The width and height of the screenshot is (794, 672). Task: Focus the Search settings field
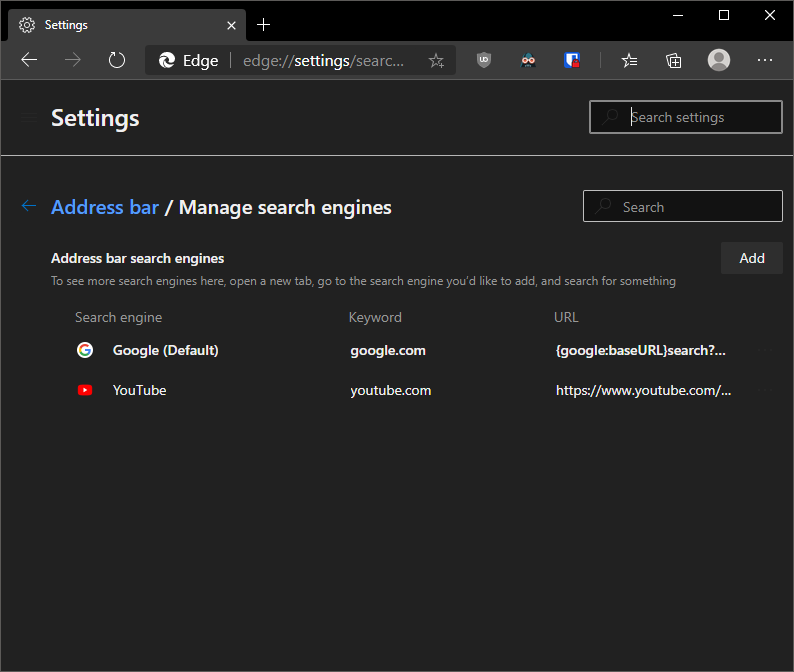point(686,117)
